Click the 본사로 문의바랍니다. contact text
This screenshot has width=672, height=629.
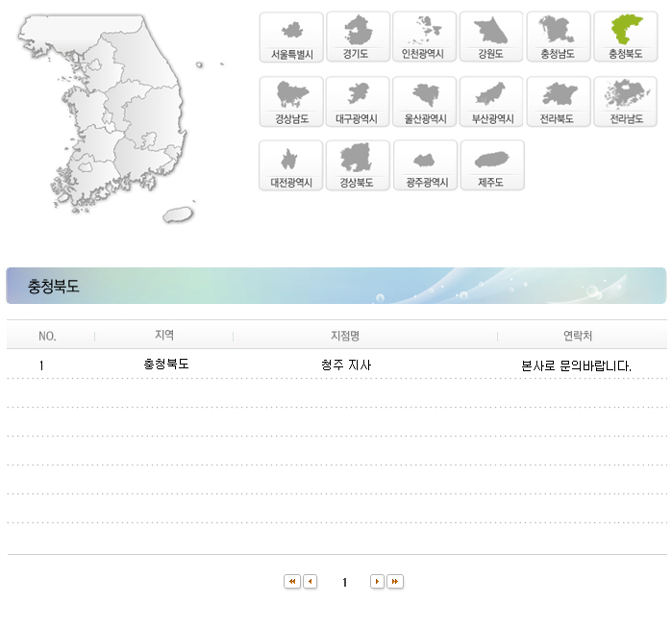coord(576,365)
